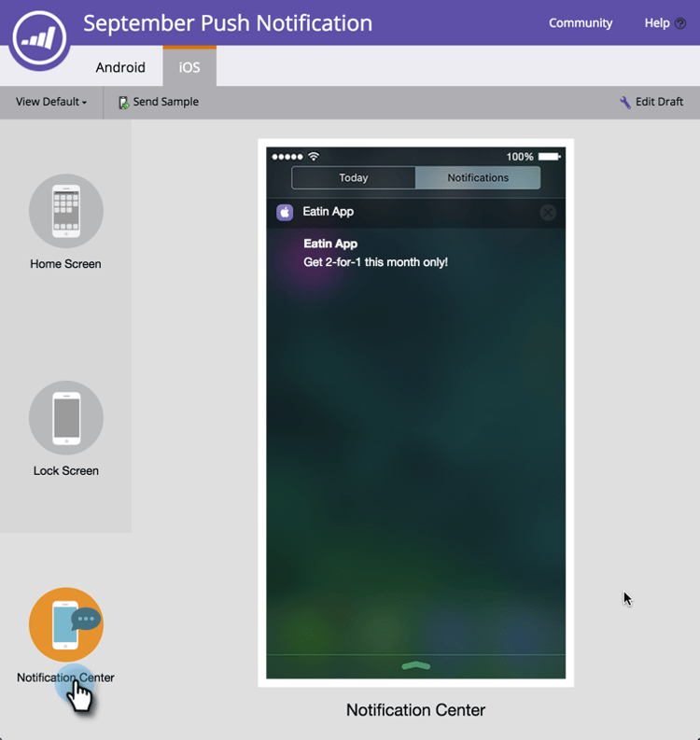Click the Get 2-for-1 notification message
This screenshot has width=700, height=740.
[376, 262]
